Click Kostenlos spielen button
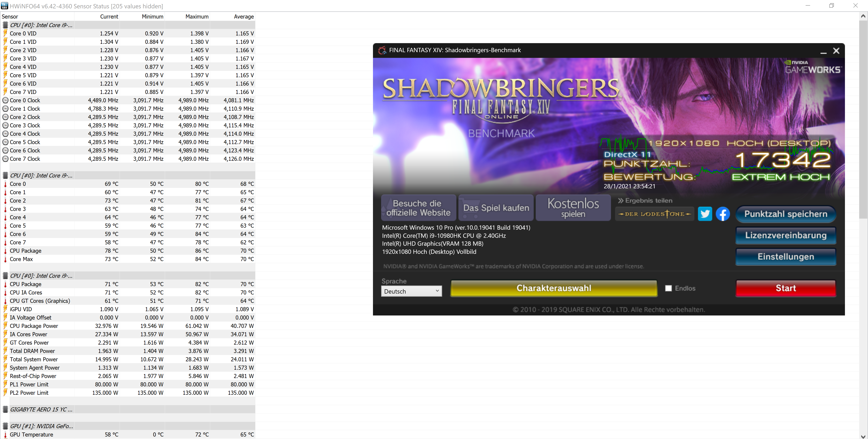 tap(573, 208)
